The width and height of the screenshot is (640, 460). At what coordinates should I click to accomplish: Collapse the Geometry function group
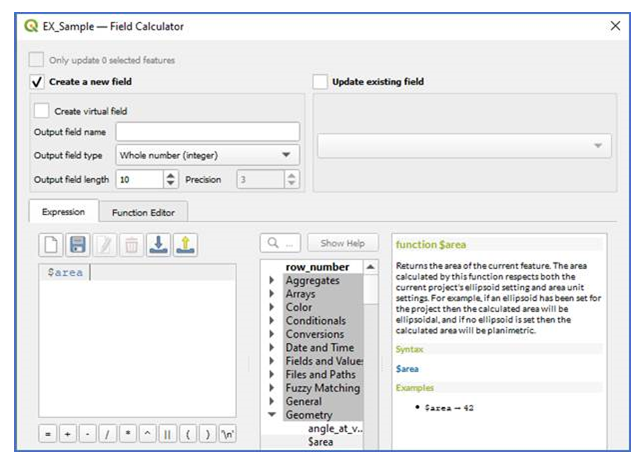click(x=272, y=415)
